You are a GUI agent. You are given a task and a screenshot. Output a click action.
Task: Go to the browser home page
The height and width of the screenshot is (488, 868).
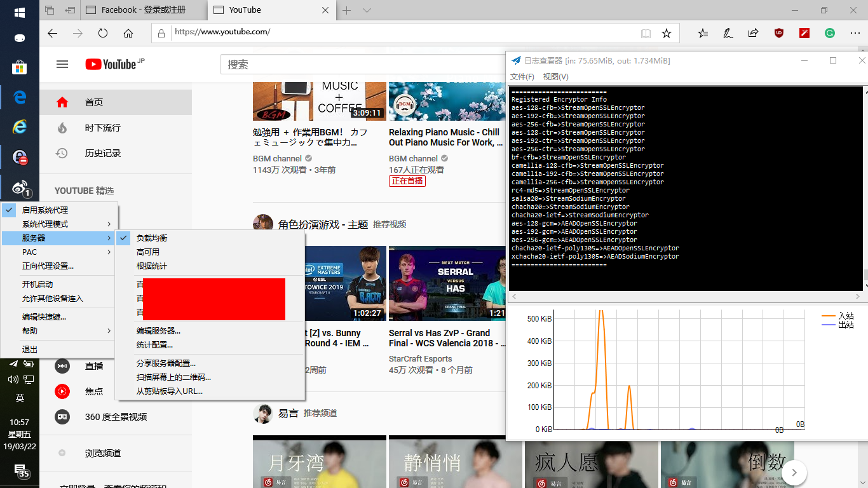(128, 33)
